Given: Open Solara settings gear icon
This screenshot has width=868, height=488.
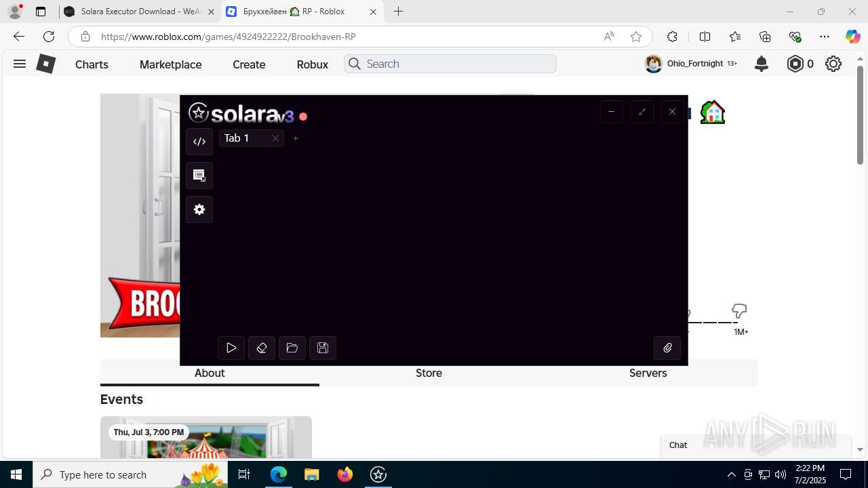Looking at the screenshot, I should click(x=199, y=209).
